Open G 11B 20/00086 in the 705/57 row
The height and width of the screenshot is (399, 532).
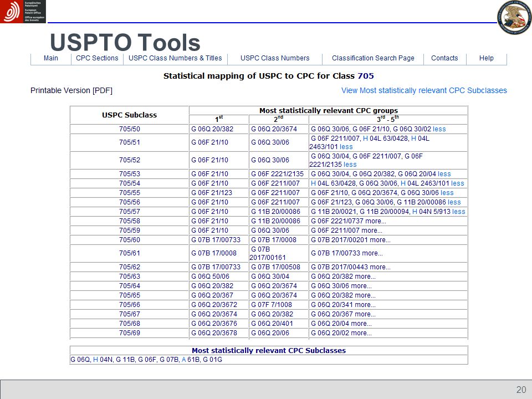pos(275,211)
